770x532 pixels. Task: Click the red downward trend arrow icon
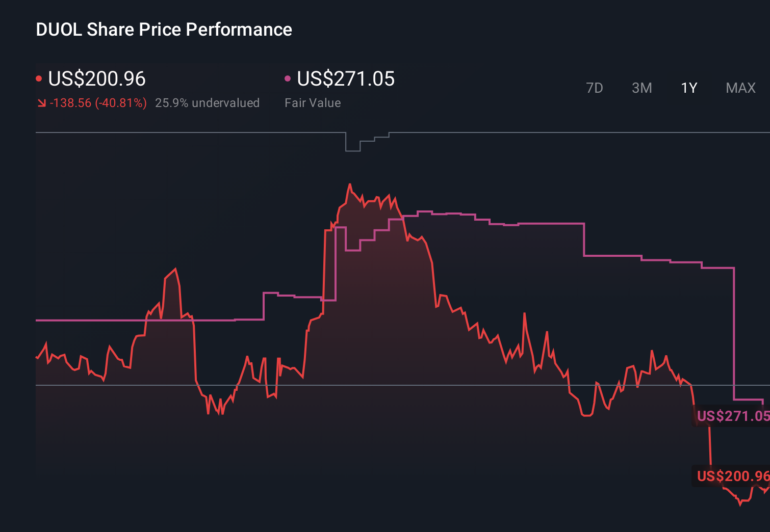(x=42, y=103)
